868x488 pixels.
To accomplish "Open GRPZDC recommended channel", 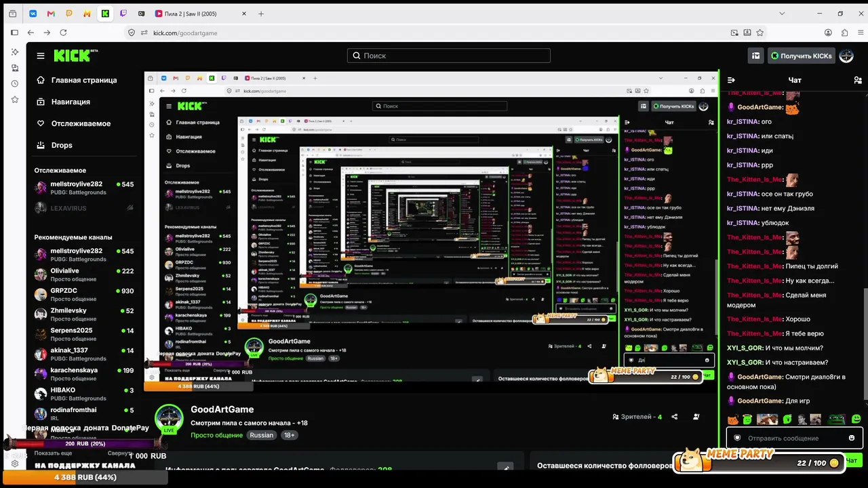I will click(84, 295).
